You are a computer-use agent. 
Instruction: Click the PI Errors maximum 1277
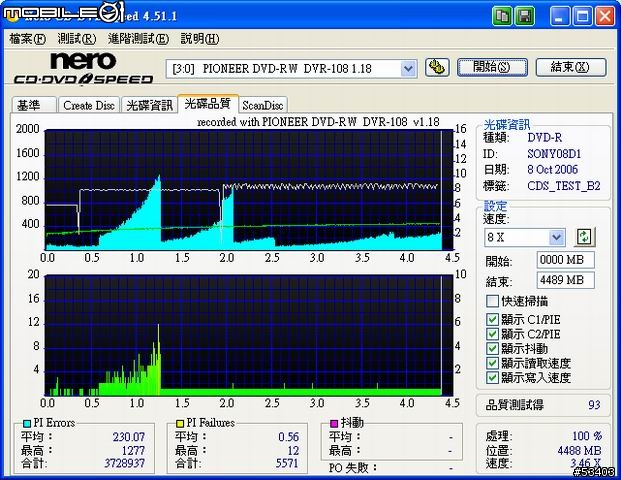click(133, 450)
